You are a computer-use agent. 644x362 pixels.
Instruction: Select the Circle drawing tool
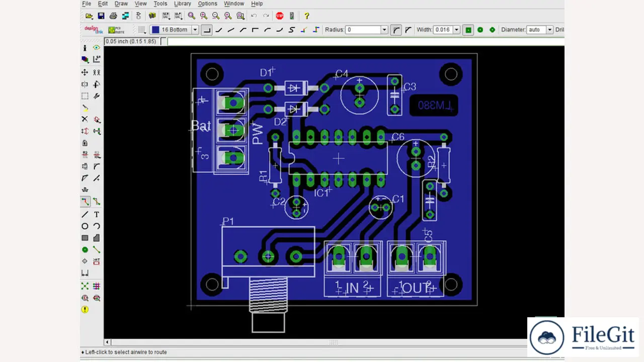pos(85,226)
